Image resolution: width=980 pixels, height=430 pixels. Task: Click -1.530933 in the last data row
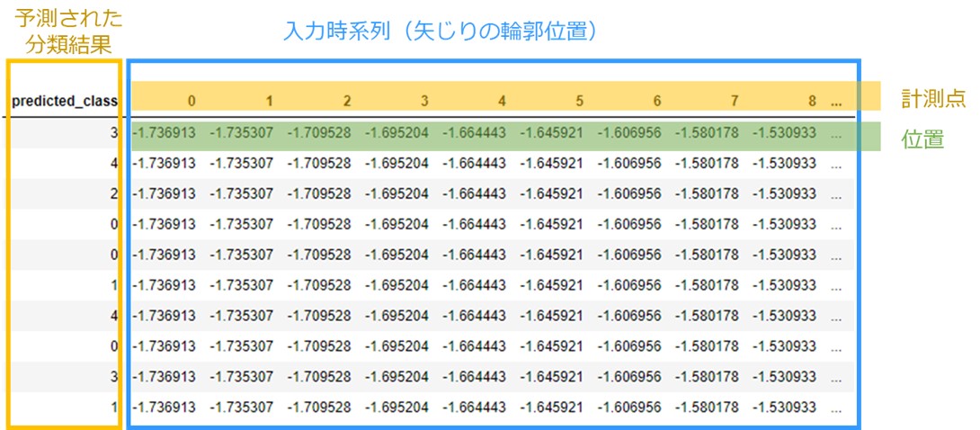[784, 408]
